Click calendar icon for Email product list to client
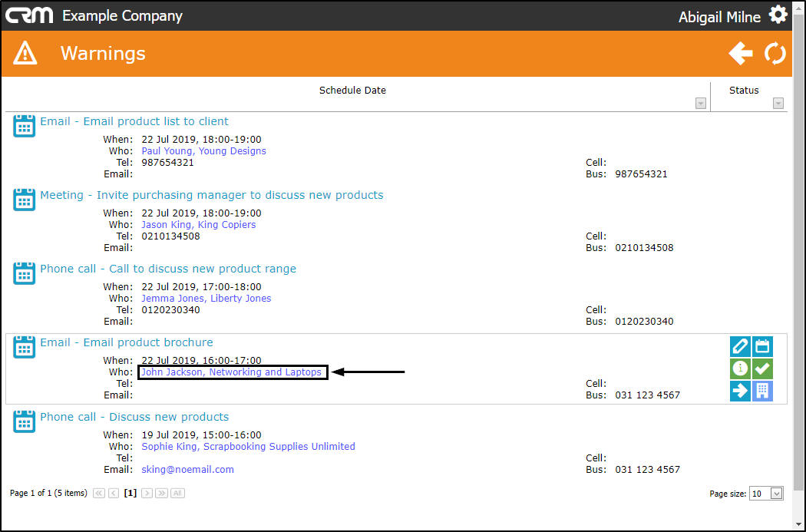This screenshot has height=532, width=806. coord(24,126)
